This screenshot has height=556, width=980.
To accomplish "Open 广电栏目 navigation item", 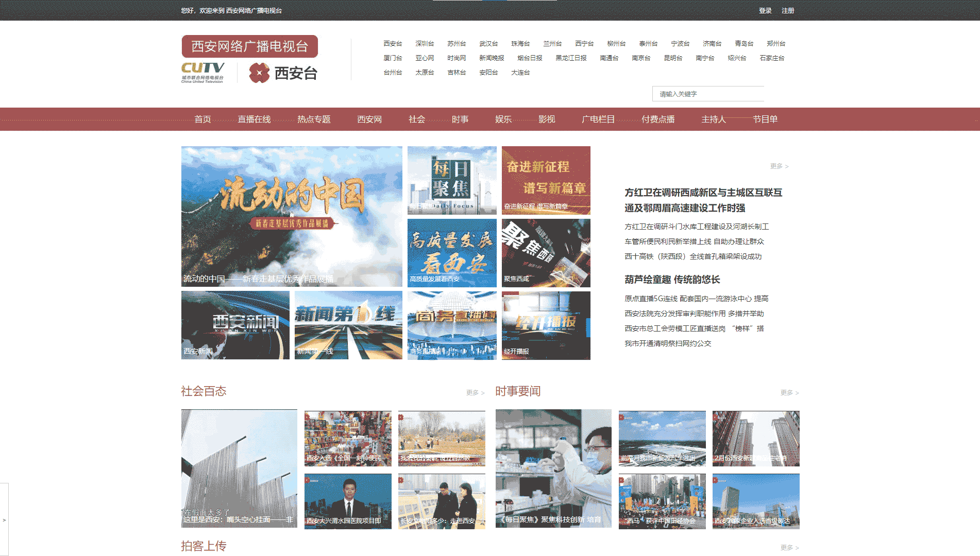I will (598, 119).
